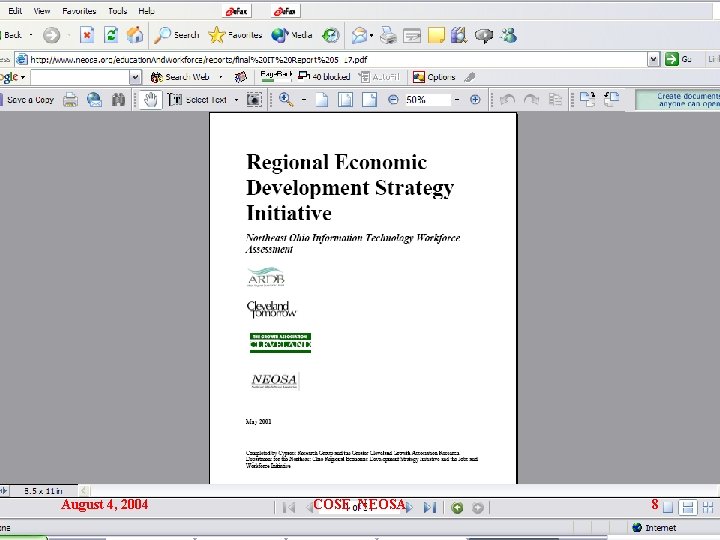Screen dimensions: 720x540
Task: Click the second eFax toolbar button
Action: pos(286,11)
